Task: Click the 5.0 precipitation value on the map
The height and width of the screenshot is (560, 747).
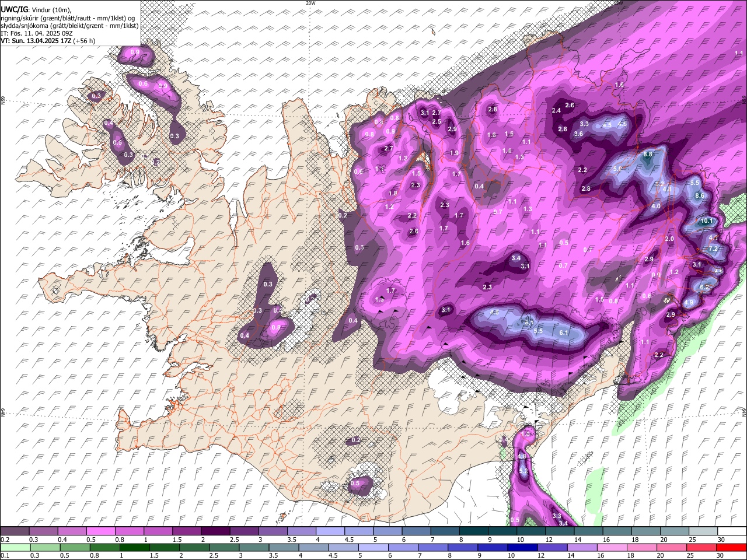Action: (x=618, y=169)
